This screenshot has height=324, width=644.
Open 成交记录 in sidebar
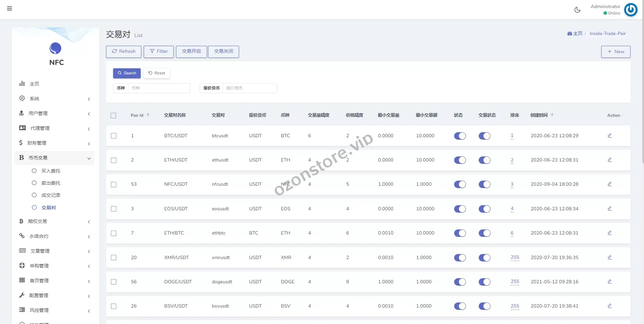51,195
